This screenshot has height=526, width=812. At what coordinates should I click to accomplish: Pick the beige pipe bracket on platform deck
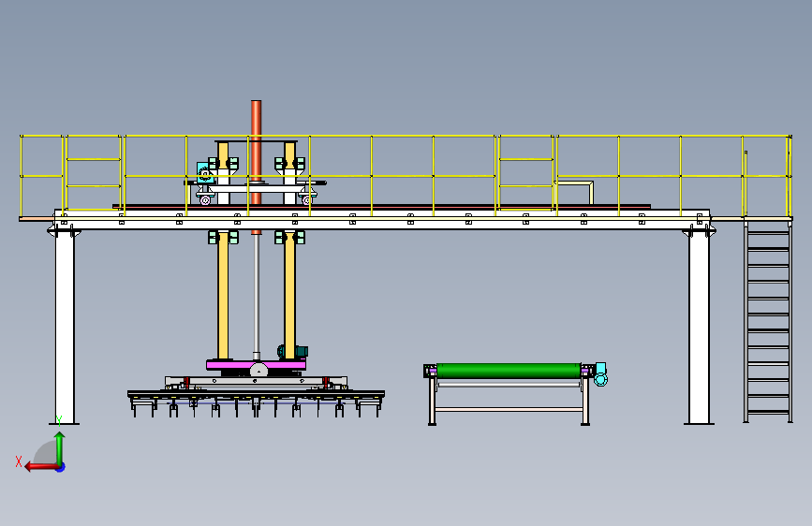(x=574, y=192)
